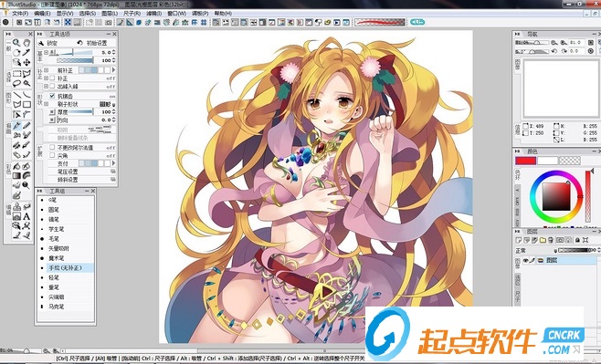601x364 pixels.
Task: Click the ruler triangle icon in toolbar
Action: (x=130, y=23)
